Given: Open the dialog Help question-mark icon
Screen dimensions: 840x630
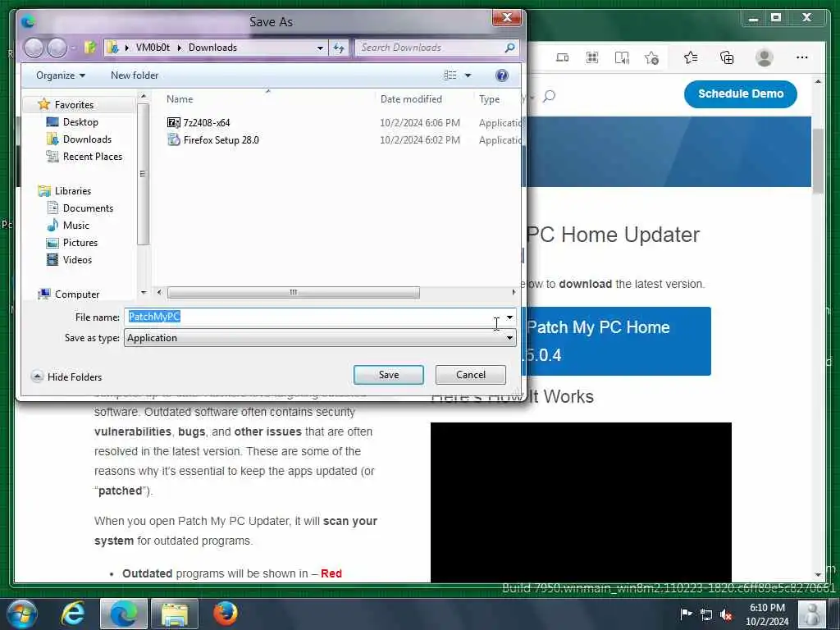Looking at the screenshot, I should click(x=502, y=75).
